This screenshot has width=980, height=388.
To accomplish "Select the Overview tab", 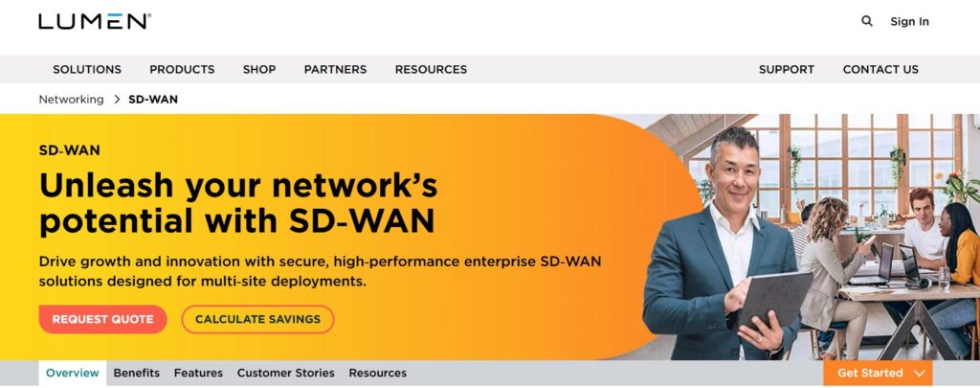I will pyautogui.click(x=73, y=373).
